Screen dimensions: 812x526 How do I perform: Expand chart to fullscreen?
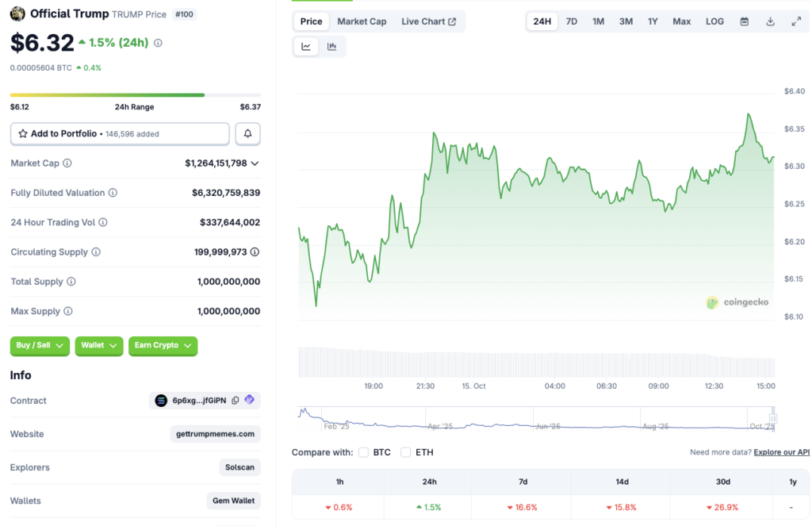point(796,21)
